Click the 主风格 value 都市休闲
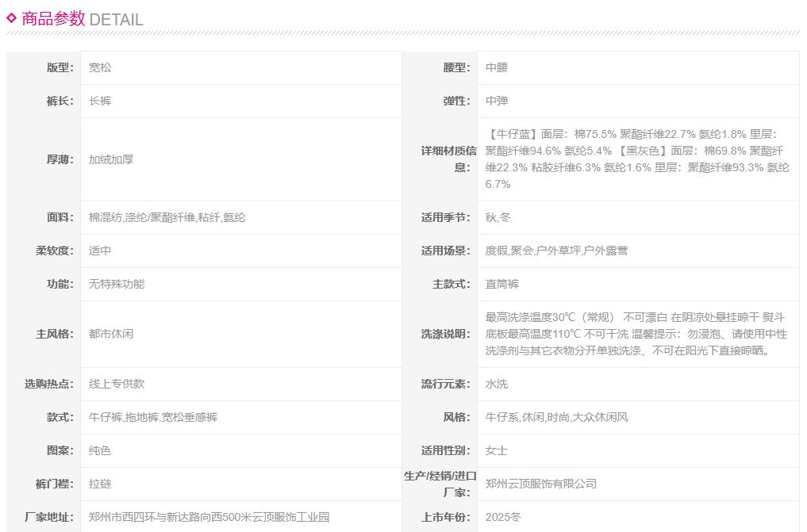The width and height of the screenshot is (807, 532). pyautogui.click(x=111, y=334)
